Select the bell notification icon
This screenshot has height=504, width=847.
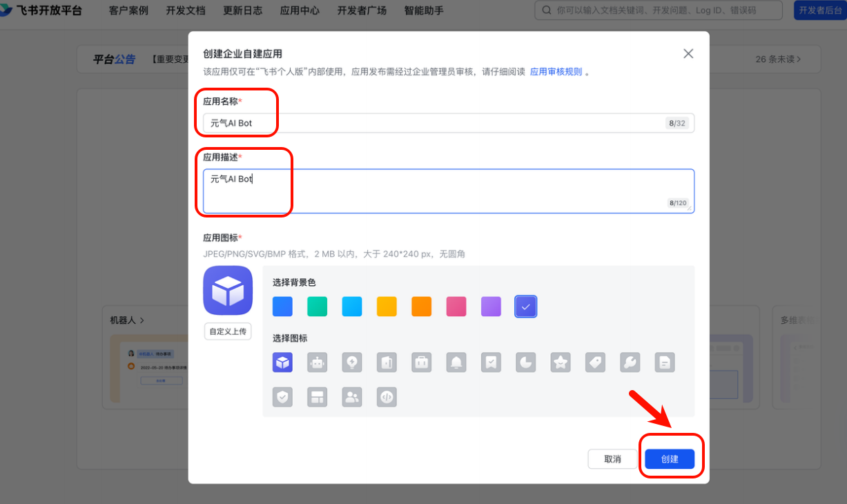pyautogui.click(x=456, y=362)
